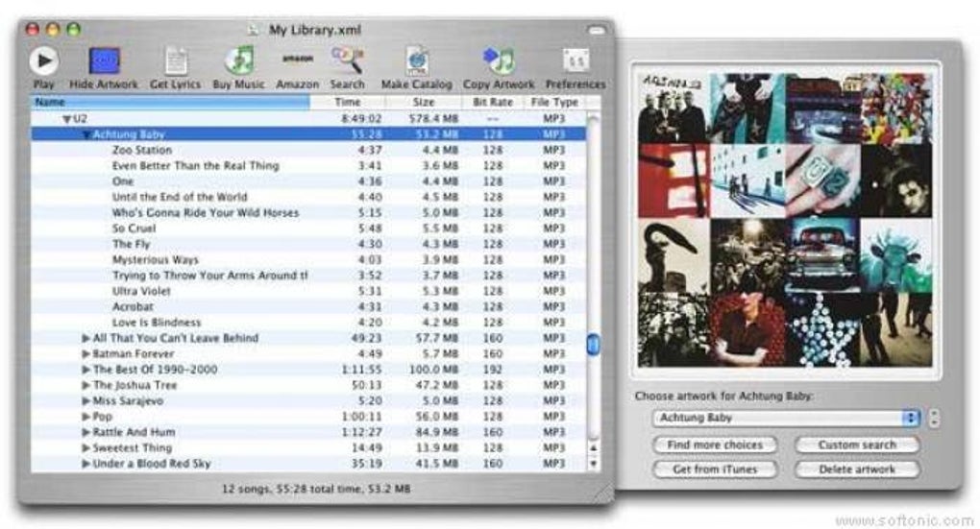This screenshot has height=529, width=980.
Task: Click the 55:28 time cell of Achtung Baby
Action: click(x=367, y=134)
